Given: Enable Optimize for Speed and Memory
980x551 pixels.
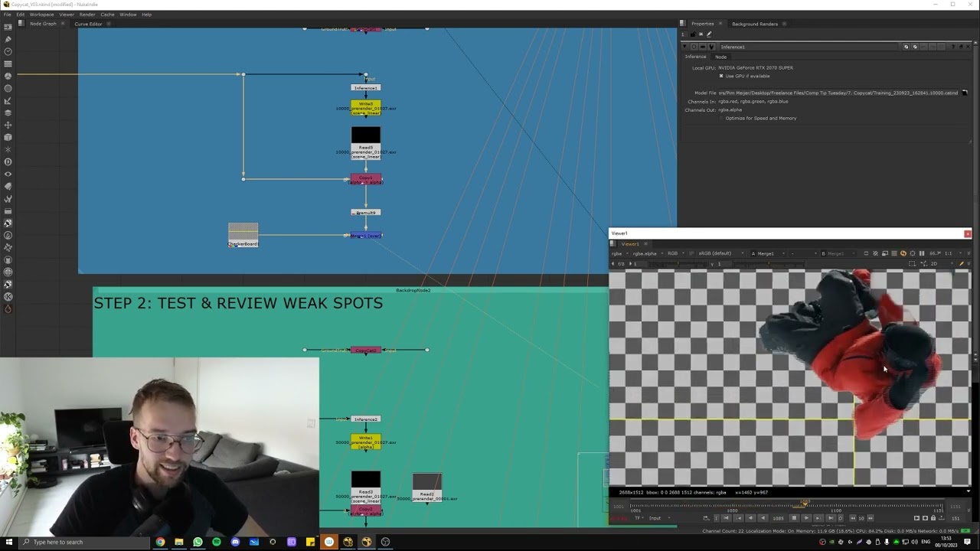Looking at the screenshot, I should pyautogui.click(x=720, y=118).
